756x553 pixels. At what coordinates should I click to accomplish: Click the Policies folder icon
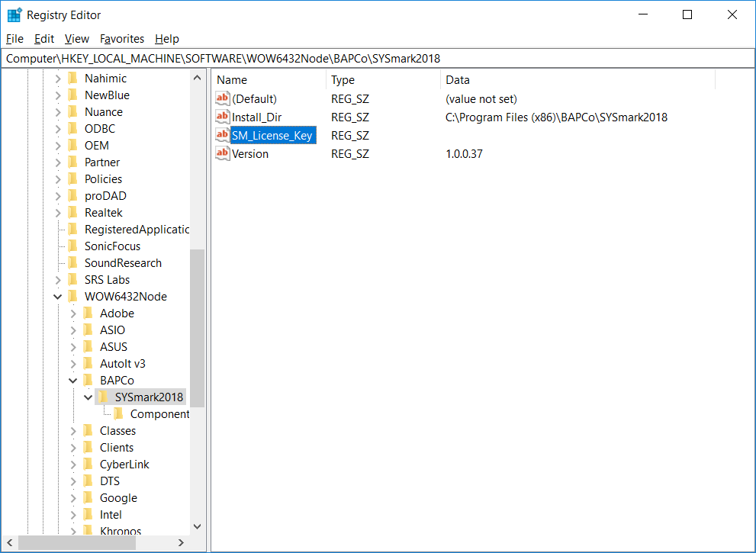point(72,179)
